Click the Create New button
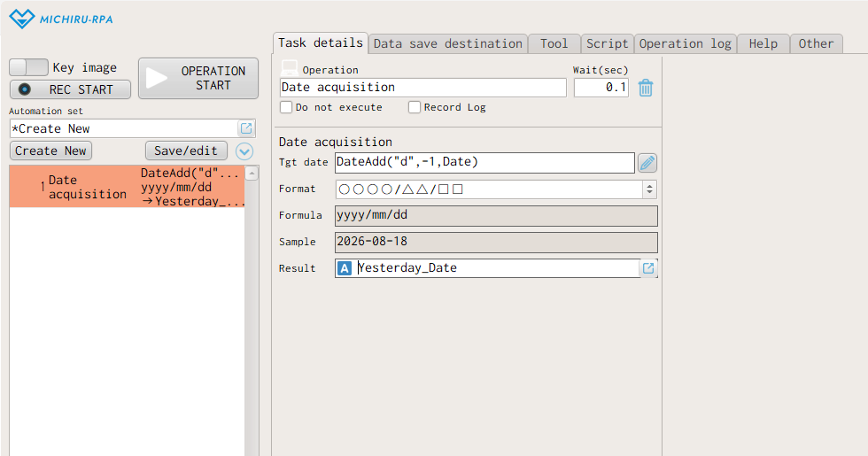 pyautogui.click(x=51, y=151)
